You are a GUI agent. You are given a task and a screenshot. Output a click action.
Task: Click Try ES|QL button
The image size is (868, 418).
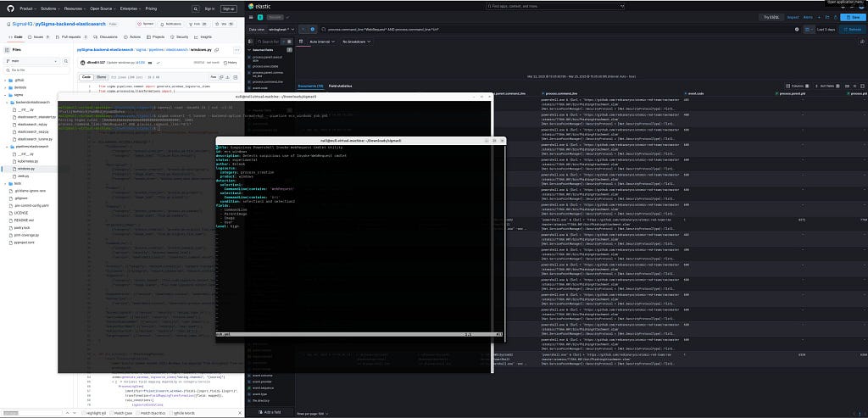(x=771, y=17)
